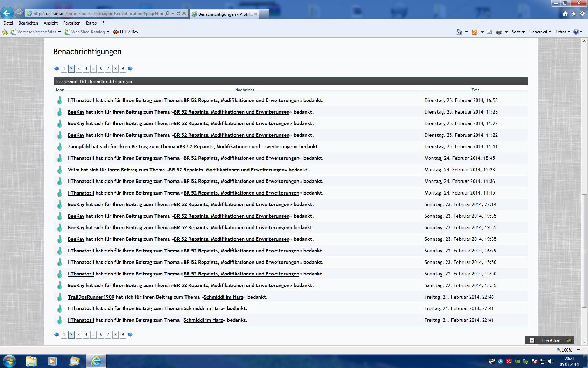588x368 pixels.
Task: Open the FRITZ!Box favorite link
Action: coord(126,32)
